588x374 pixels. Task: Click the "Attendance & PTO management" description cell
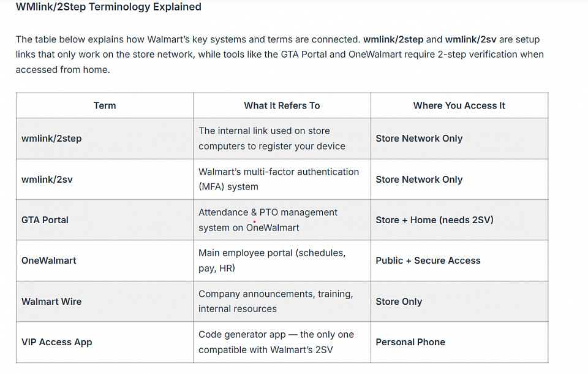(268, 220)
